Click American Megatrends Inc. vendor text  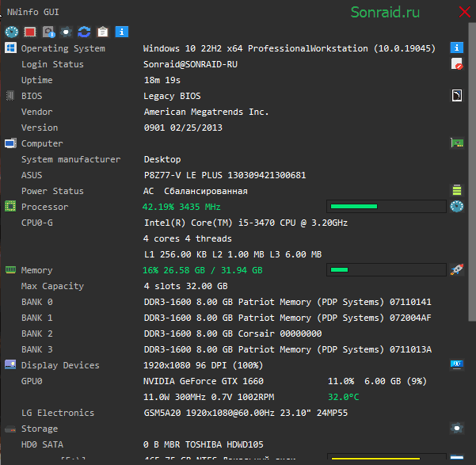[x=206, y=112]
